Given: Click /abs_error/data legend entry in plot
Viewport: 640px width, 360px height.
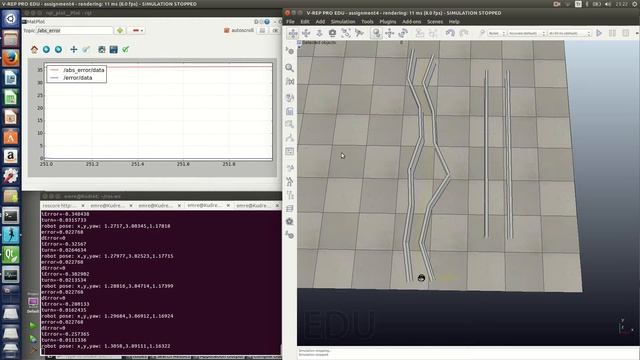Looking at the screenshot, I should [x=84, y=70].
